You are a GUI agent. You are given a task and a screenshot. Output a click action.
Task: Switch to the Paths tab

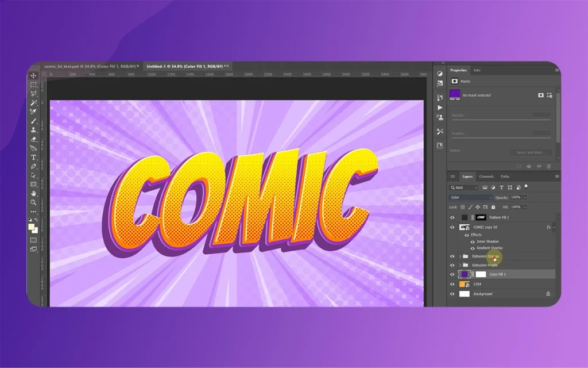[505, 177]
